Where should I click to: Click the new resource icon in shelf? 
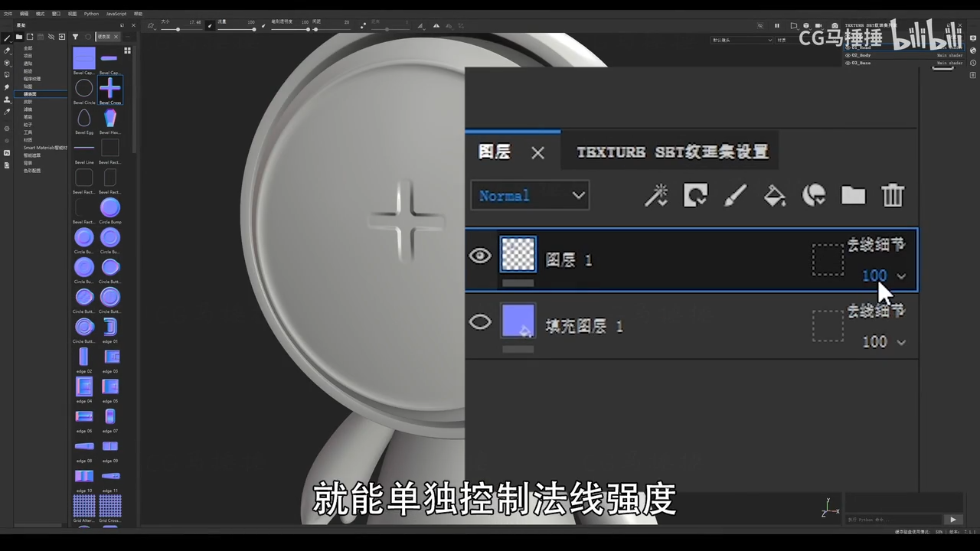coord(30,37)
